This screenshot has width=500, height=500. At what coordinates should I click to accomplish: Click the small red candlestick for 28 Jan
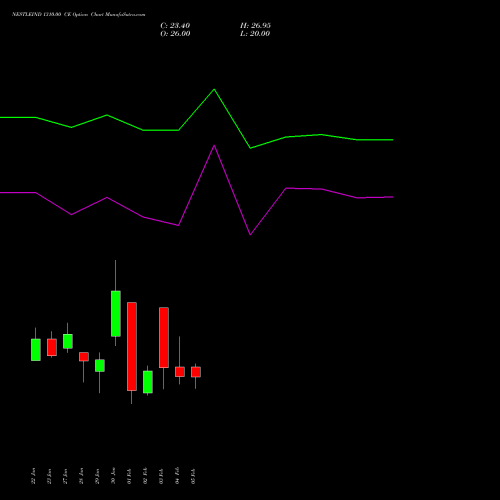84,357
